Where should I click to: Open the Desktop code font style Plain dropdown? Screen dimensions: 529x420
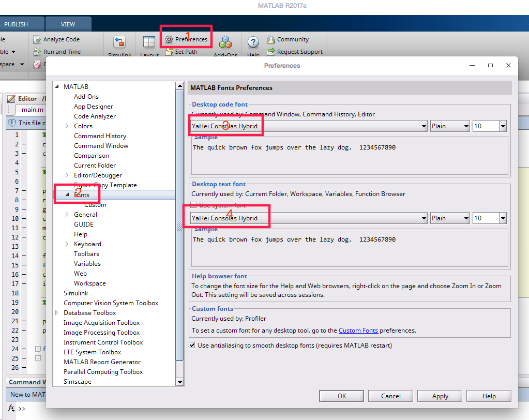click(x=450, y=126)
